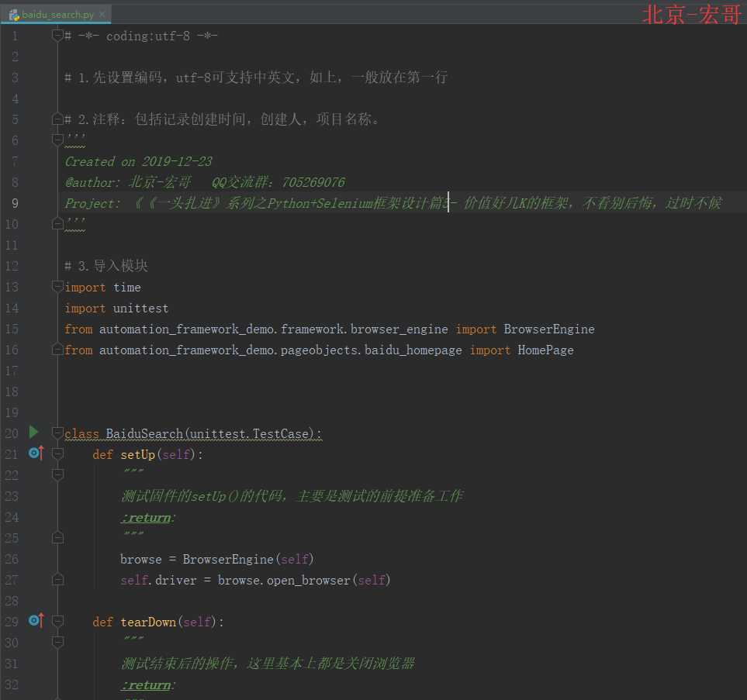Toggle imports end fold on line 16
The image size is (747, 700).
57,350
